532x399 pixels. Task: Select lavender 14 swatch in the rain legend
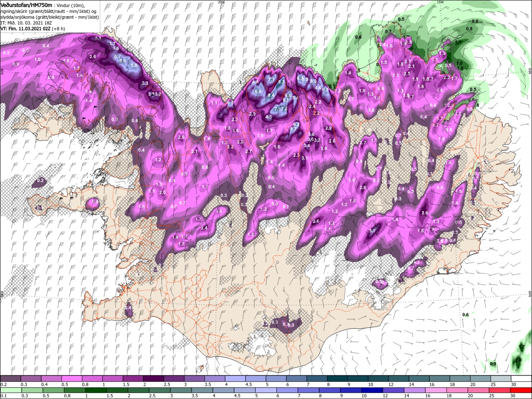[x=414, y=390]
